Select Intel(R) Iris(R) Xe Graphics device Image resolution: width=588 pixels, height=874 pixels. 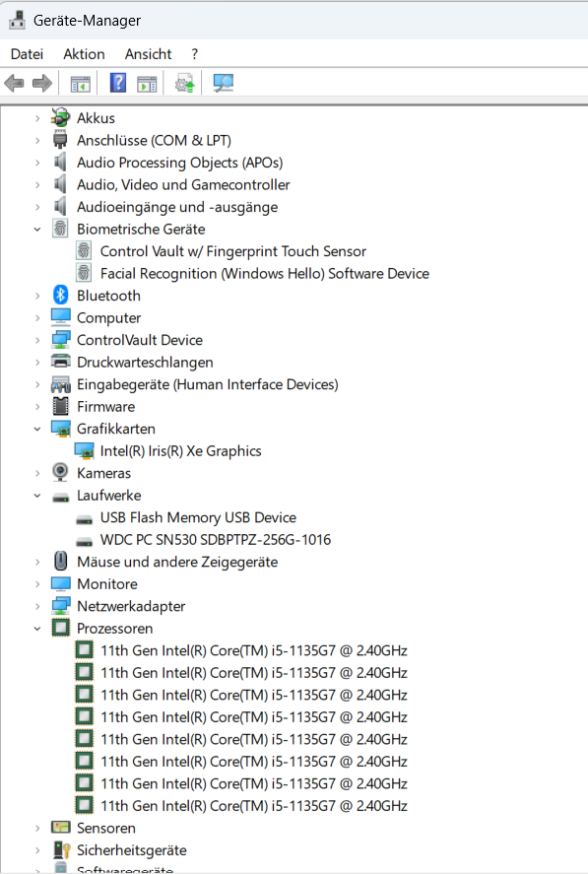point(180,451)
